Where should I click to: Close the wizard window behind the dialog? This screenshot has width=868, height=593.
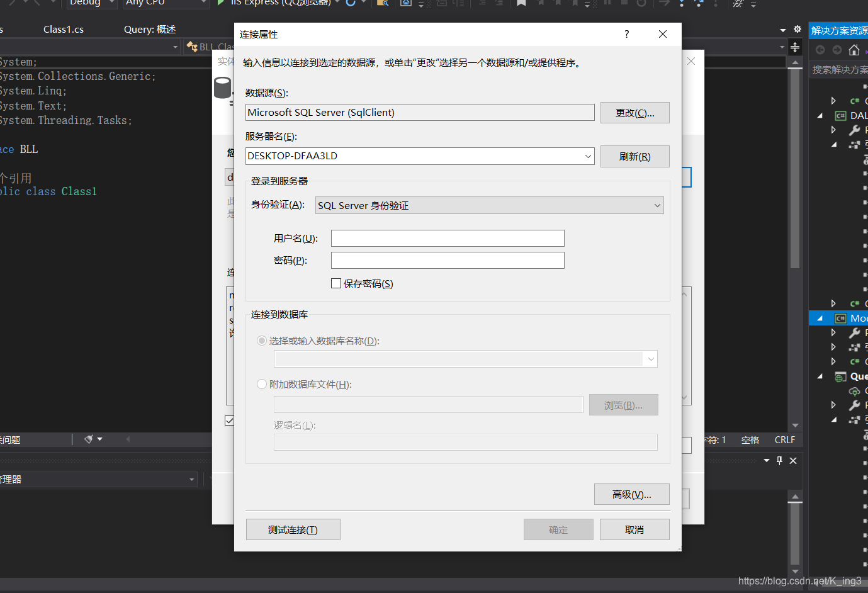[691, 61]
